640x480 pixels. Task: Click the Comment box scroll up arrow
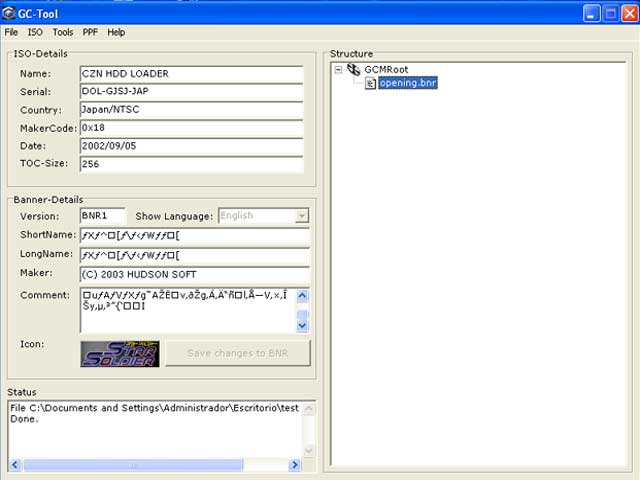pyautogui.click(x=302, y=296)
